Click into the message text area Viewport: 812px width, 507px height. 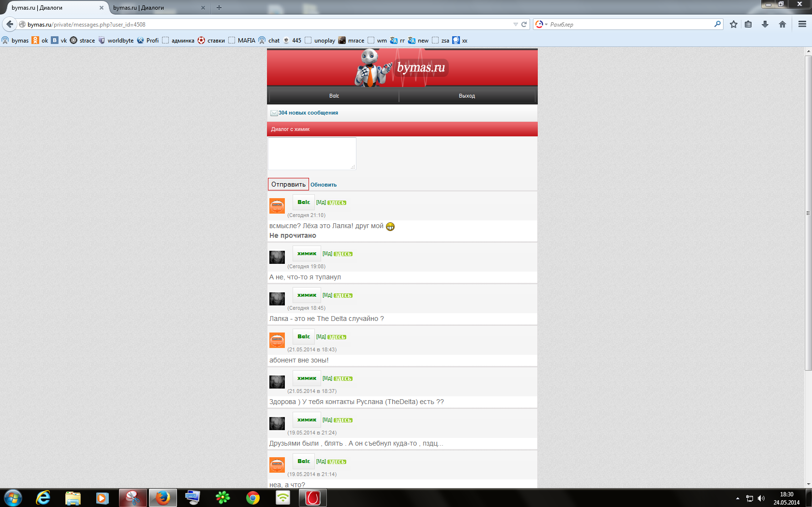click(312, 153)
